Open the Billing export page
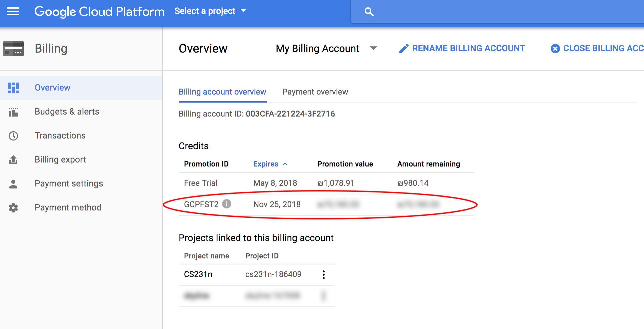644x329 pixels. coord(81,160)
